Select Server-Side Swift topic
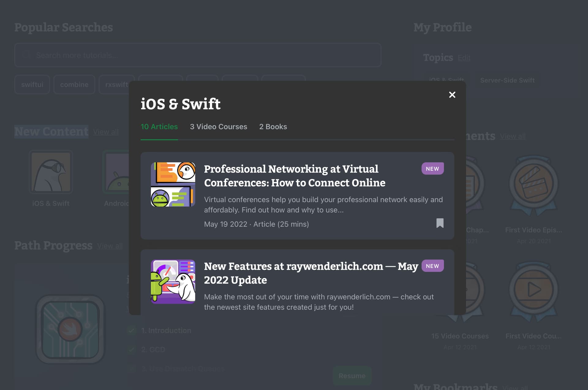This screenshot has height=390, width=588. (507, 80)
